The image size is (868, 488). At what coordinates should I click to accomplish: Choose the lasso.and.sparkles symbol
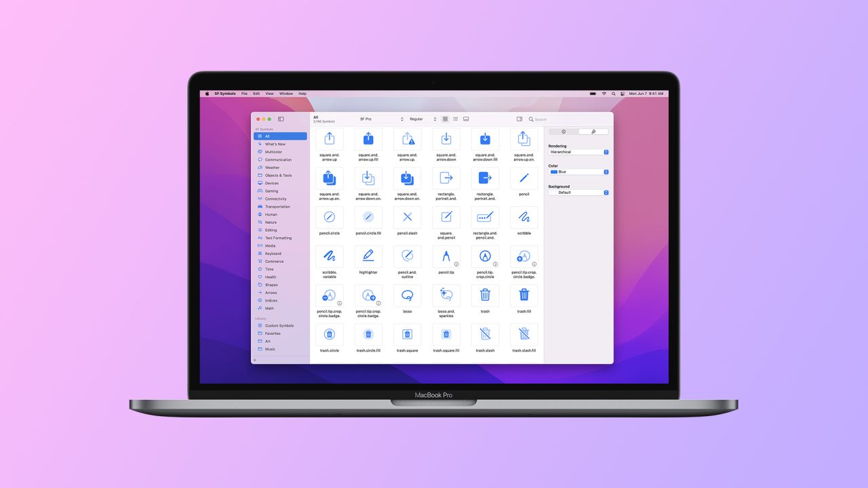point(446,296)
